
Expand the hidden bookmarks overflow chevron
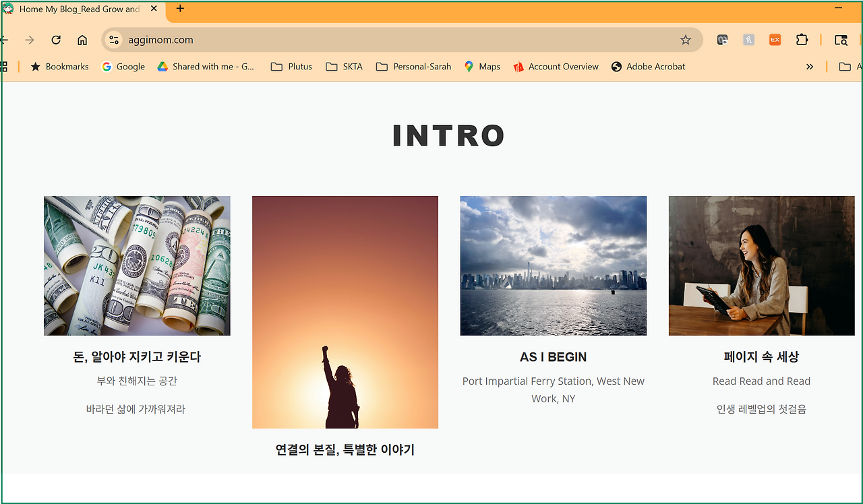[809, 66]
